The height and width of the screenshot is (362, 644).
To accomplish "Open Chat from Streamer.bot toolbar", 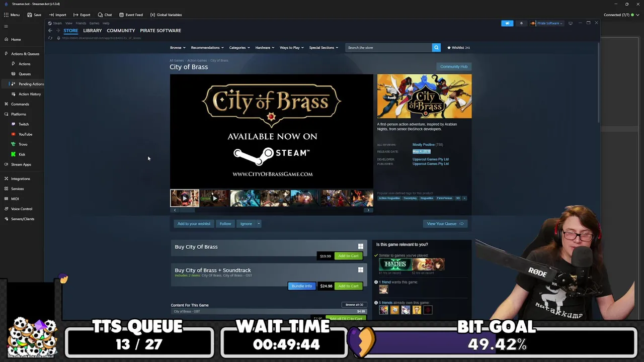I will click(x=105, y=15).
